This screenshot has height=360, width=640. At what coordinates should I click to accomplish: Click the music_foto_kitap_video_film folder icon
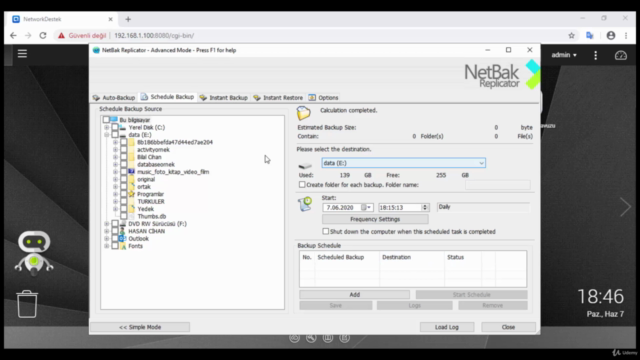[x=131, y=172]
